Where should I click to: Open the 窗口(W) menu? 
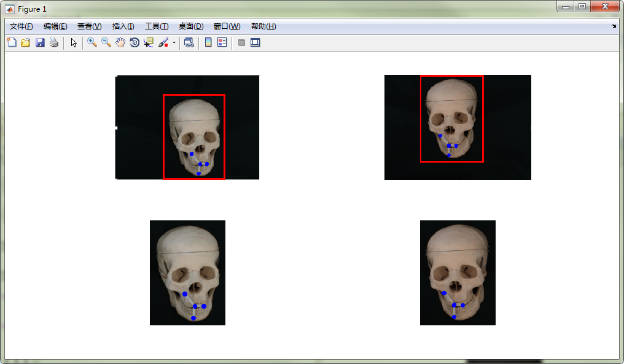(227, 26)
